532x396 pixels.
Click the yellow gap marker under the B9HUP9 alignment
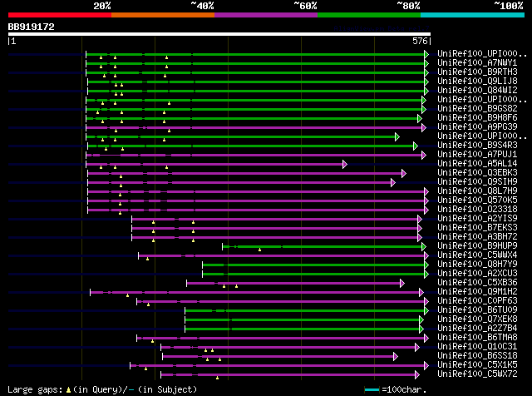259,250
